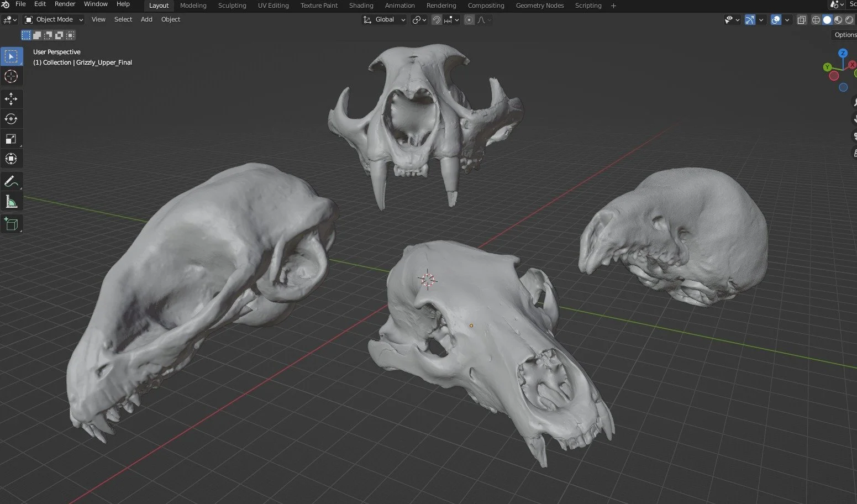Open object visibility and selectability dropdown

pyautogui.click(x=732, y=20)
